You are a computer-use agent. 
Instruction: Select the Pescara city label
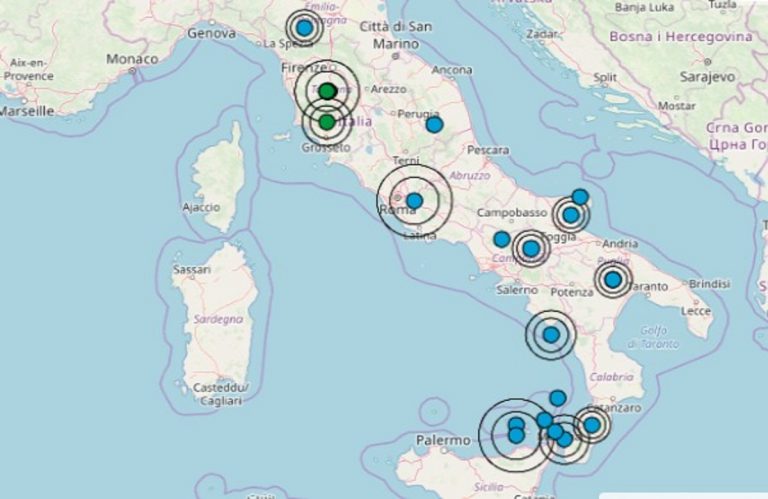click(x=488, y=150)
